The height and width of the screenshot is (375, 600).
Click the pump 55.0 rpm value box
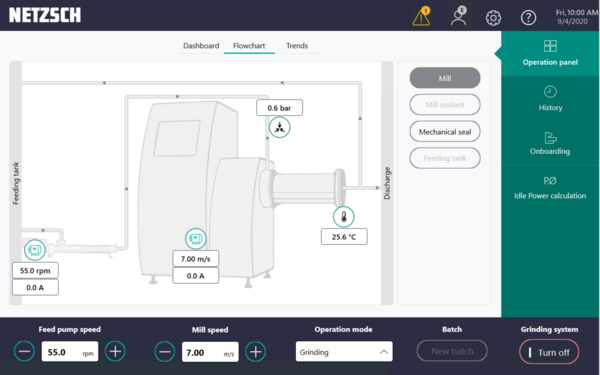[35, 271]
